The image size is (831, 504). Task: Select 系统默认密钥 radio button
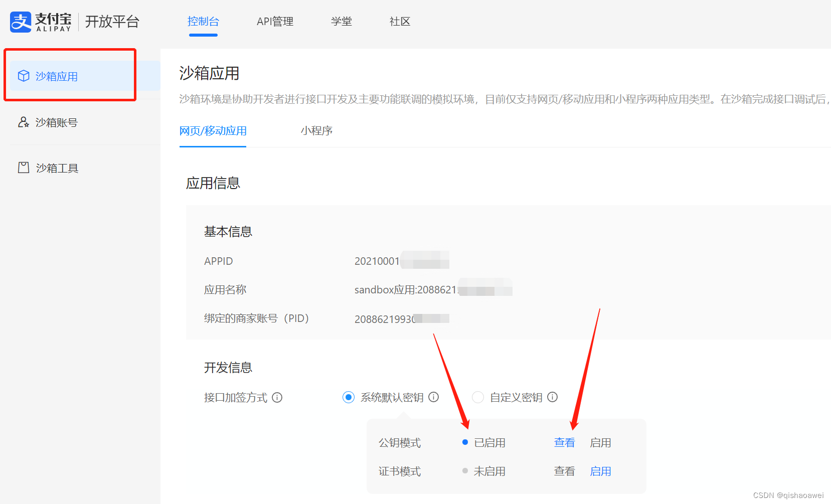349,397
